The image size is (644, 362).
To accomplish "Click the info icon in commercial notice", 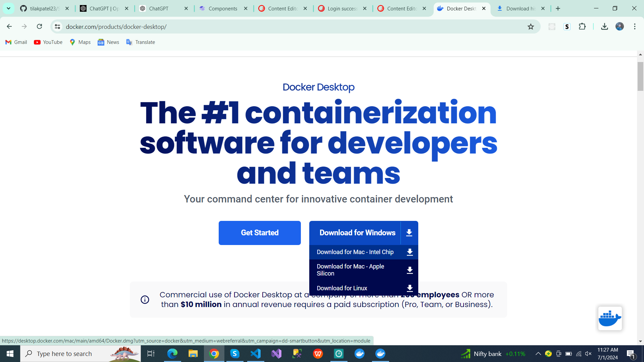I will point(145,300).
